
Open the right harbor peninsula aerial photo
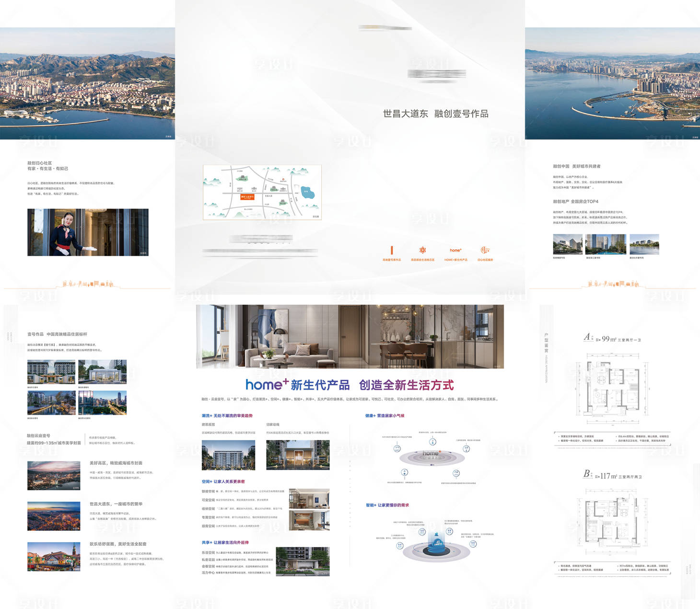(x=612, y=83)
